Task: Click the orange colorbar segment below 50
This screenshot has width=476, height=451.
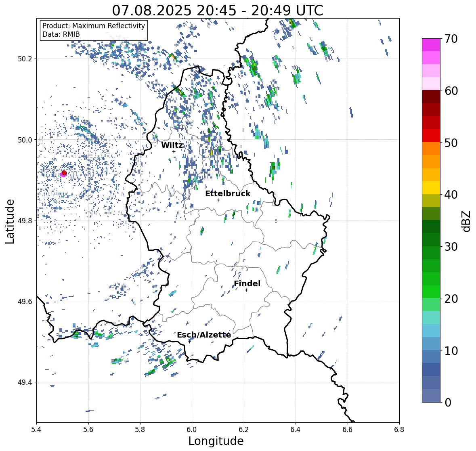Action: point(431,149)
